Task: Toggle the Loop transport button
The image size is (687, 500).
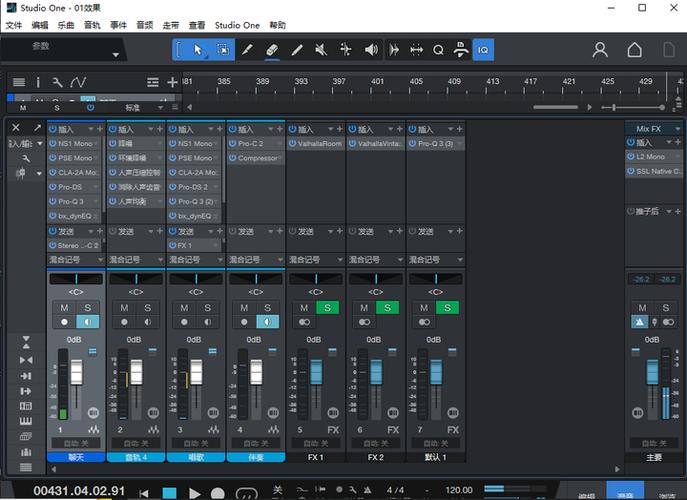Action: pyautogui.click(x=247, y=493)
